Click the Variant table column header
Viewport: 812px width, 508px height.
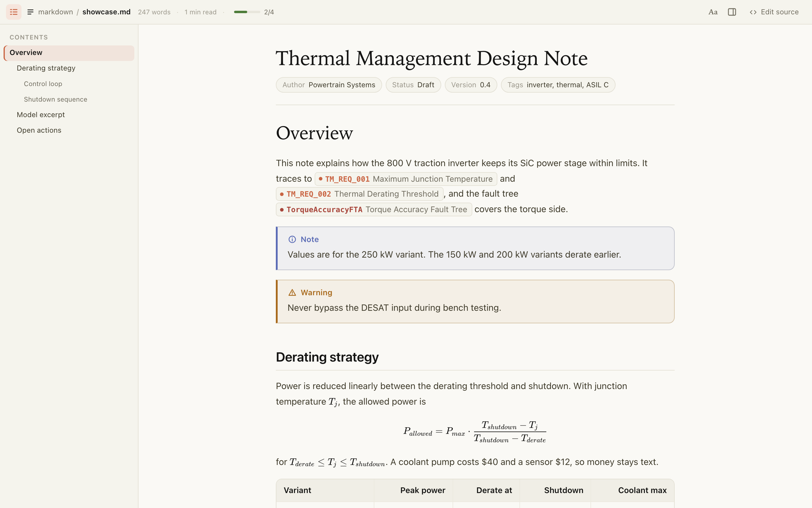click(325, 491)
